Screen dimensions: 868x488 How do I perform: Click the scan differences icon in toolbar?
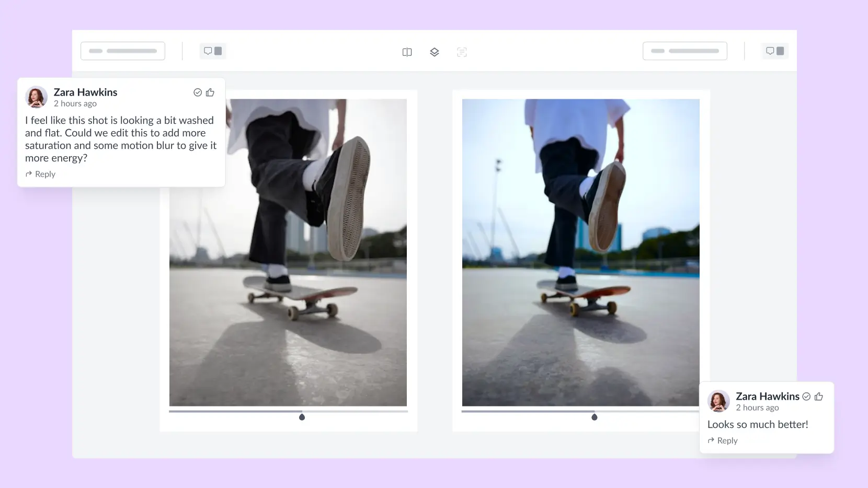click(x=461, y=52)
